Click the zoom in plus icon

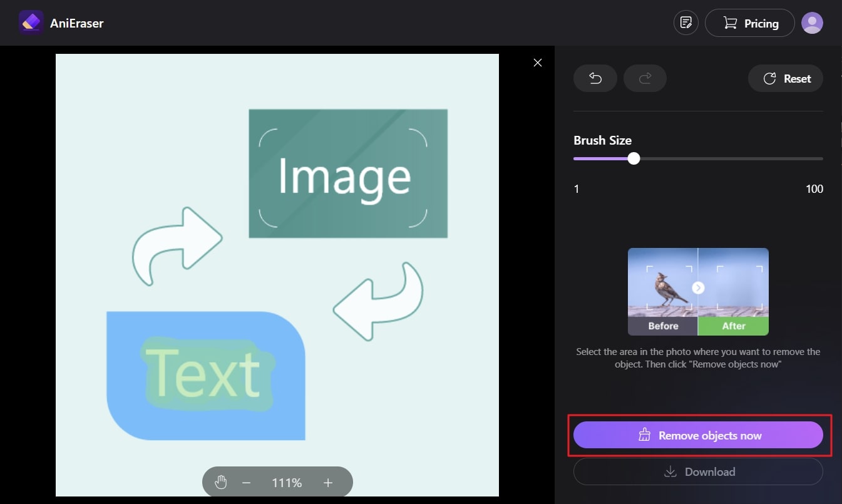click(327, 482)
